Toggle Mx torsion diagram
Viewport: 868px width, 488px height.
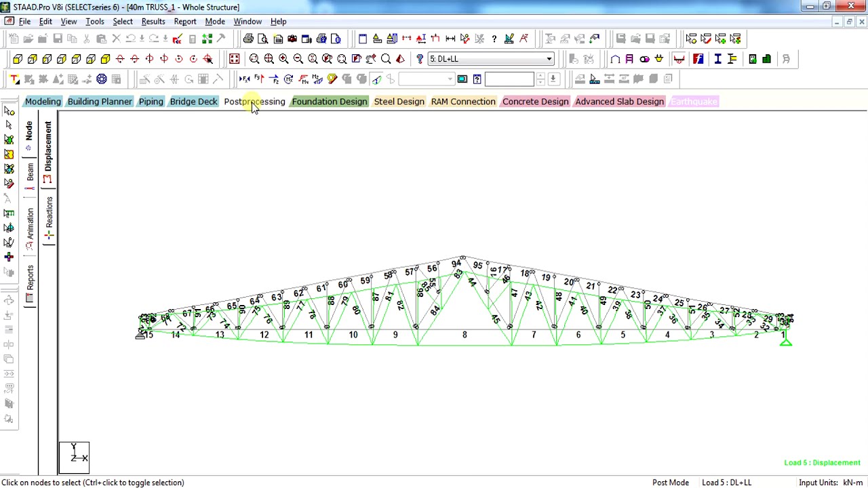point(288,79)
